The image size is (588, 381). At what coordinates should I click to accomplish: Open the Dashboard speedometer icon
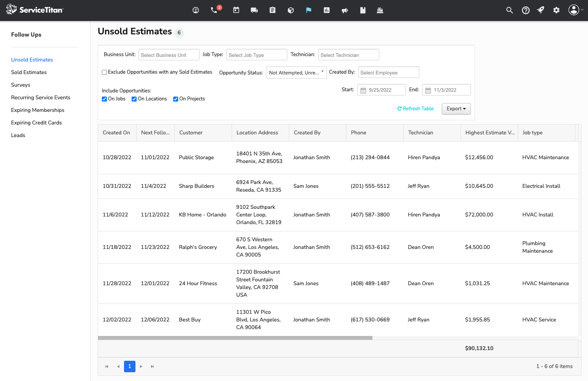tap(196, 10)
